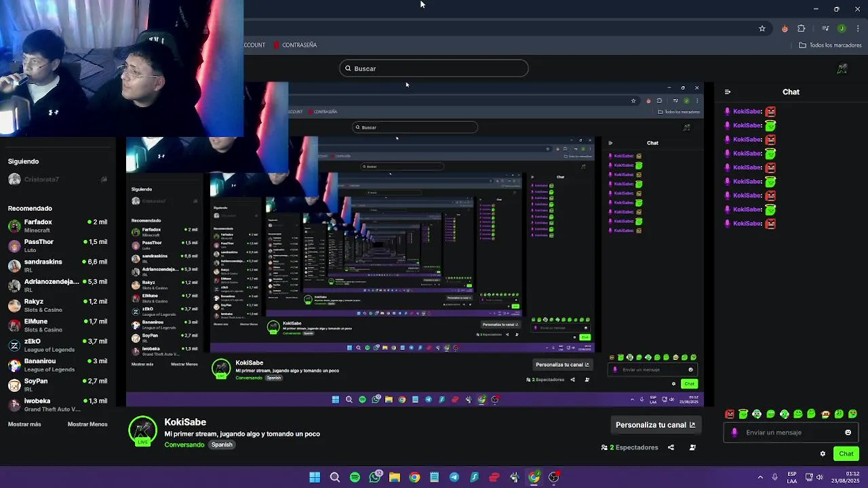Click the webcam overlay thumbnail
The width and height of the screenshot is (868, 488).
click(121, 68)
